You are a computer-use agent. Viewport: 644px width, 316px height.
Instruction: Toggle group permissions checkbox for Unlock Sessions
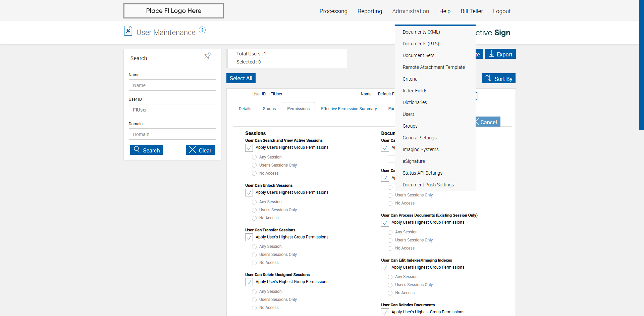[x=249, y=193]
